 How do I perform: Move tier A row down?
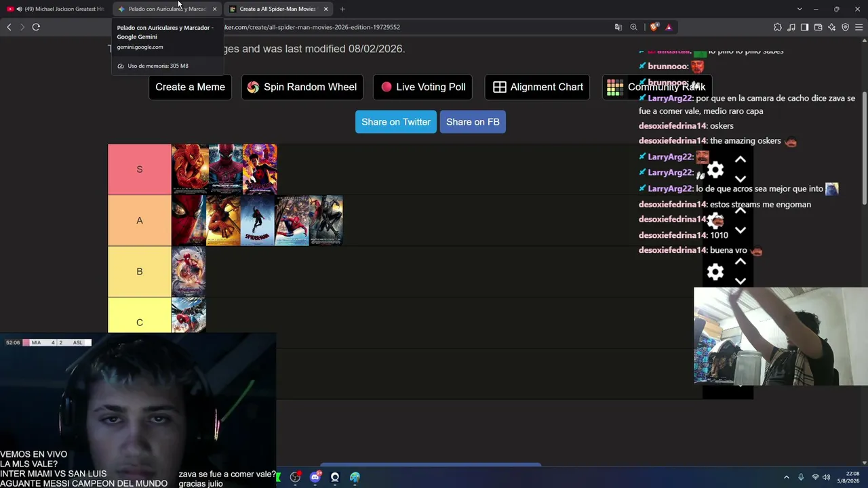[741, 230]
